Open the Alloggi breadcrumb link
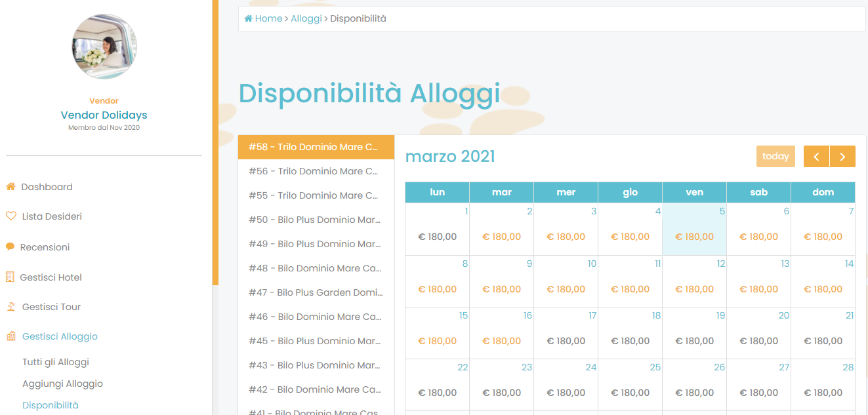This screenshot has width=868, height=415. tap(306, 18)
